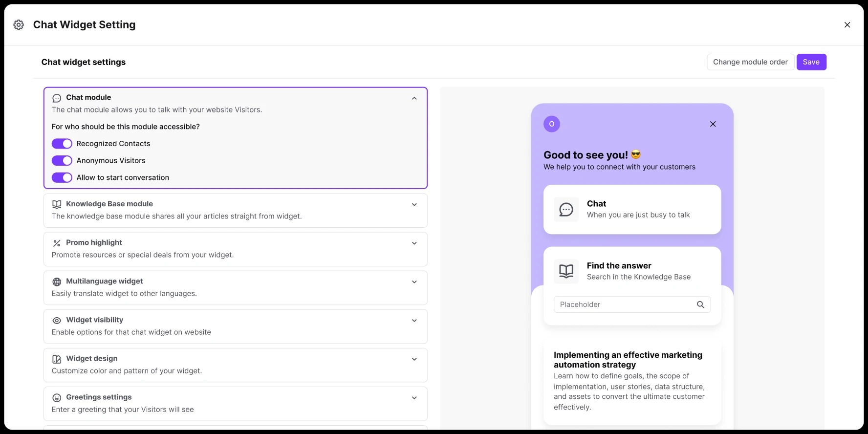Click the Greetings settings title text
868x434 pixels.
99,397
